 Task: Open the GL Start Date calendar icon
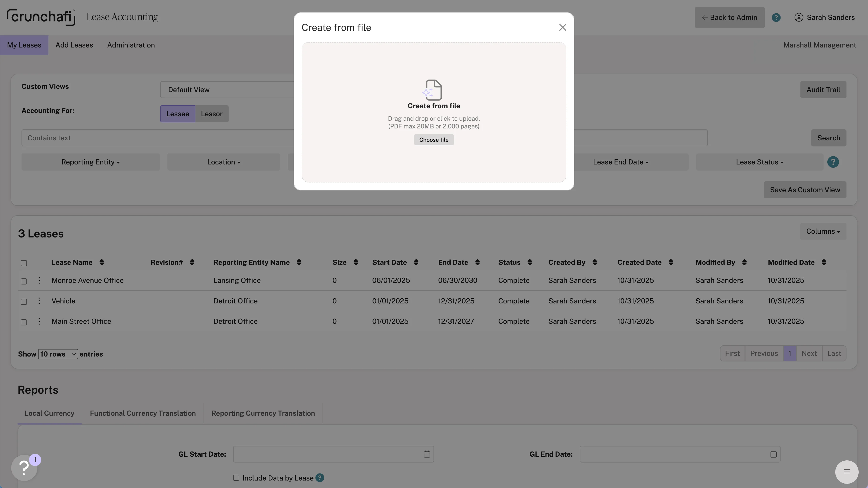(427, 454)
